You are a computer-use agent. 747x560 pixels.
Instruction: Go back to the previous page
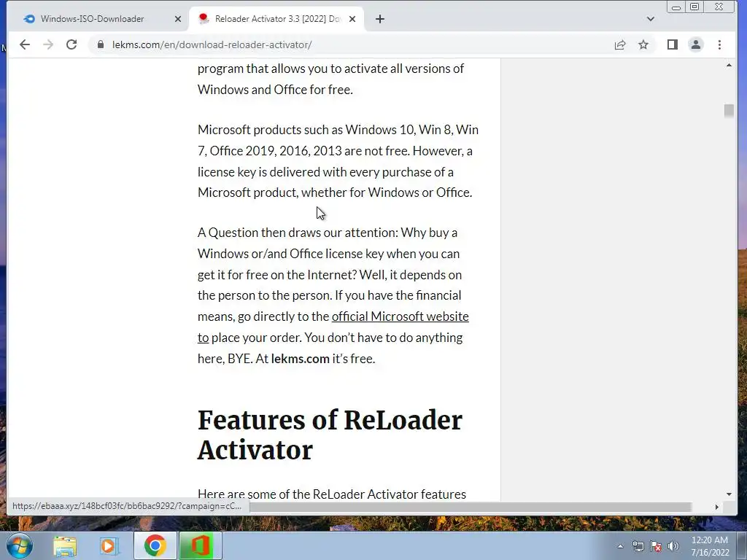[x=25, y=44]
